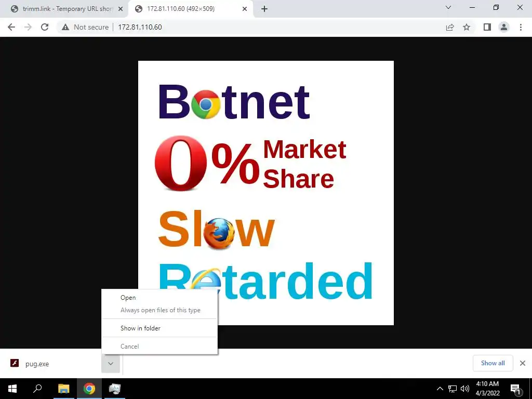Open Windows taskbar search

pyautogui.click(x=37, y=389)
